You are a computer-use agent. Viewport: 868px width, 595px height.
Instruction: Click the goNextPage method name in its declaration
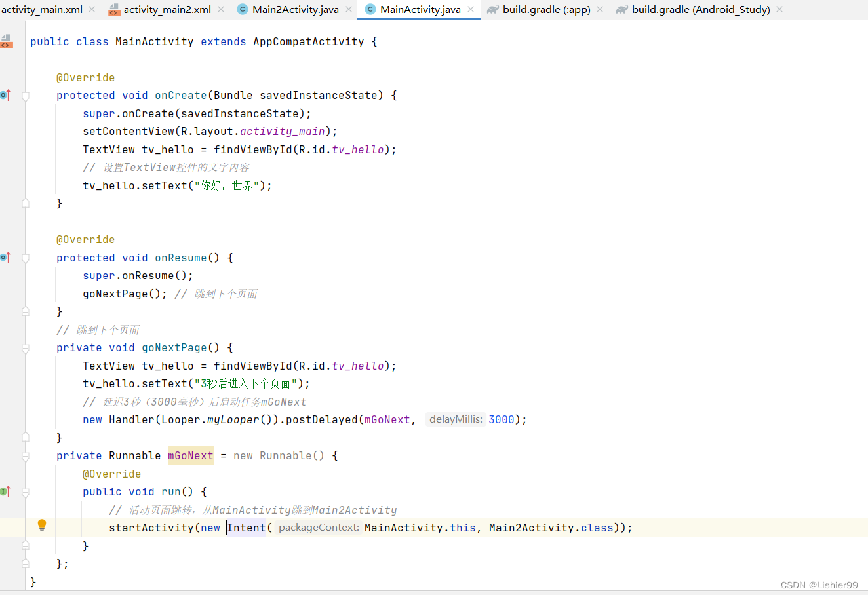[x=174, y=347]
